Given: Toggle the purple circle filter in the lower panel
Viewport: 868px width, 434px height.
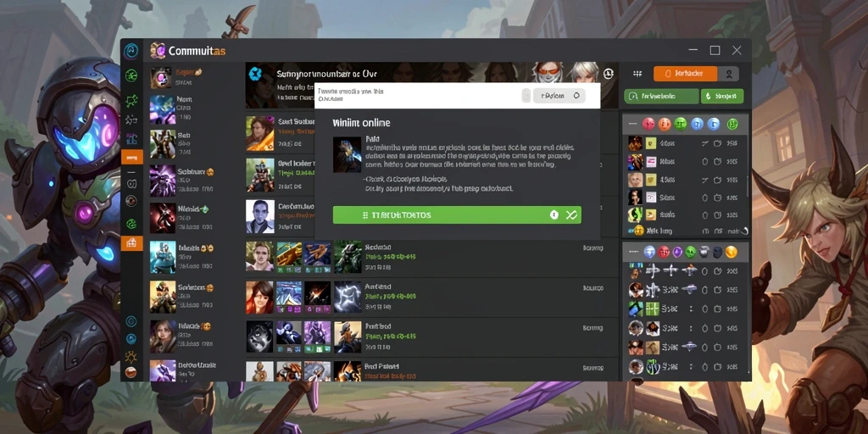Looking at the screenshot, I should (677, 253).
